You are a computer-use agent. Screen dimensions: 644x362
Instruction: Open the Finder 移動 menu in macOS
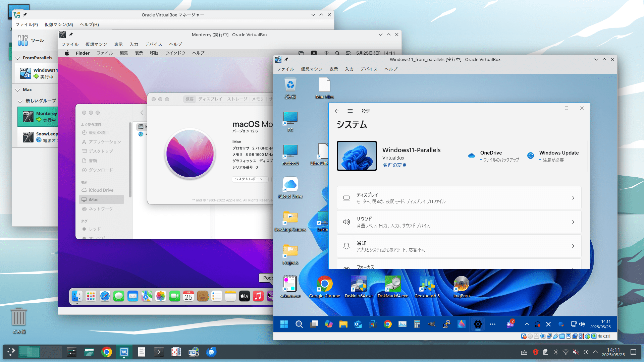(154, 53)
